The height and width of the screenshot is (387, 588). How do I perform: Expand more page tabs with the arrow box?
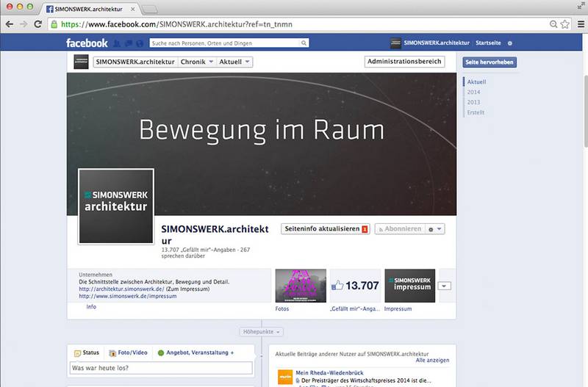click(445, 286)
